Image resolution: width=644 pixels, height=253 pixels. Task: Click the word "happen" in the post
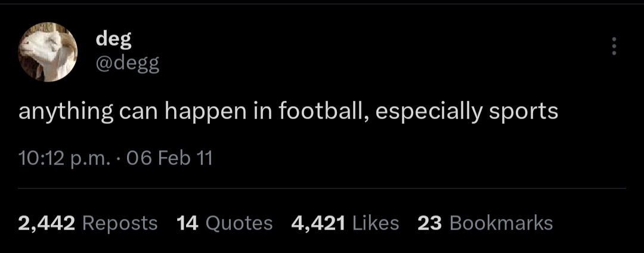(x=204, y=112)
